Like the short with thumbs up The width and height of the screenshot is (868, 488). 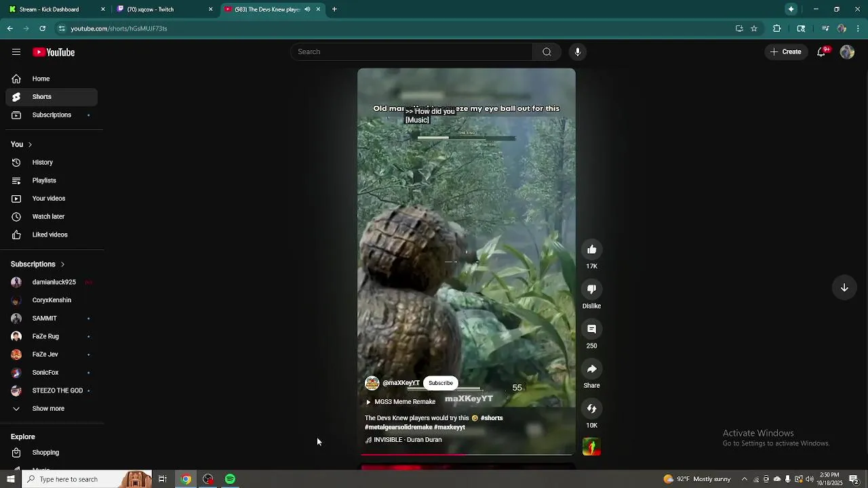point(591,249)
